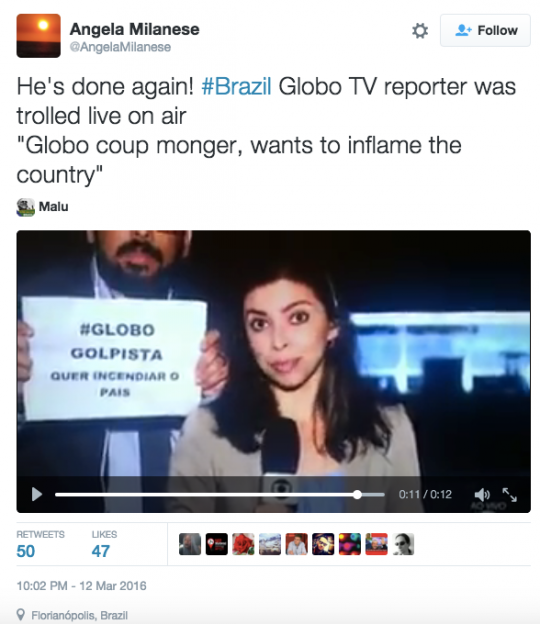The image size is (540, 624).
Task: Open Angela Milanese's profile picture
Action: tap(39, 36)
